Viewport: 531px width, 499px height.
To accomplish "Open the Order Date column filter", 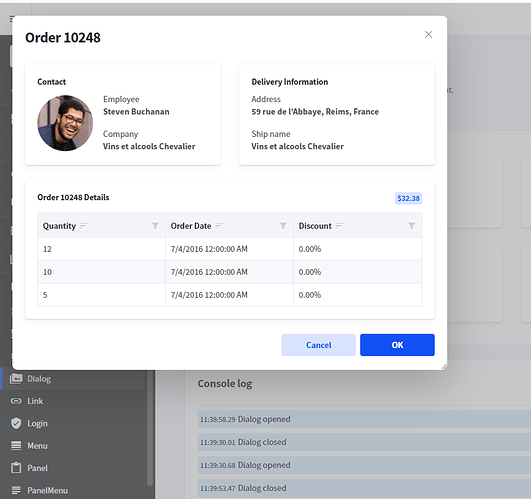I will [283, 226].
